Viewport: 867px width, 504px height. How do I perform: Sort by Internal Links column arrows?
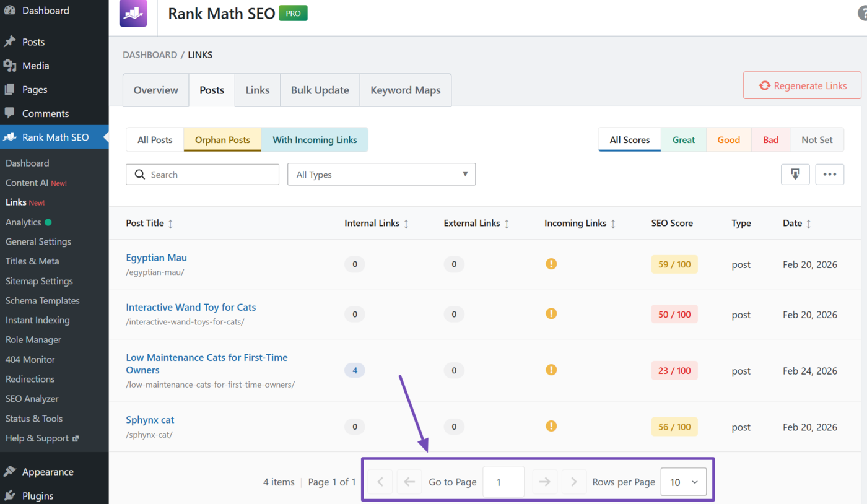pos(406,224)
